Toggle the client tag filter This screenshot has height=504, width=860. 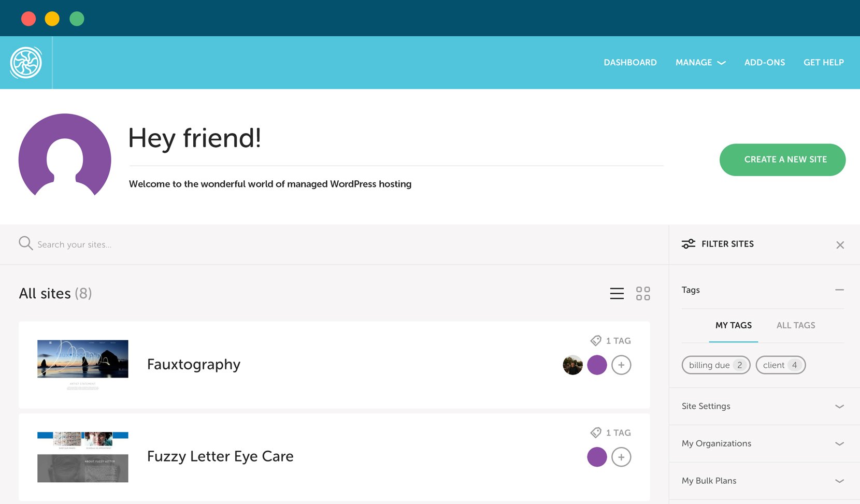pos(780,365)
